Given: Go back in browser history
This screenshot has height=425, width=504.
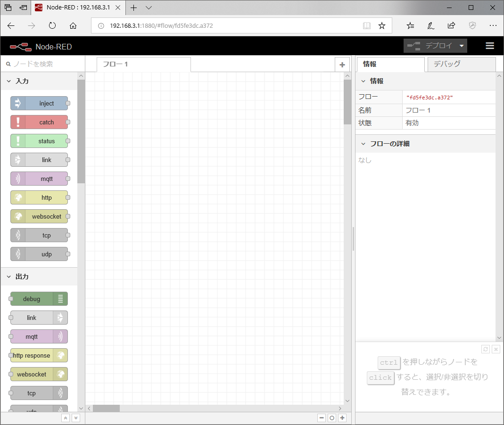Looking at the screenshot, I should pyautogui.click(x=11, y=26).
